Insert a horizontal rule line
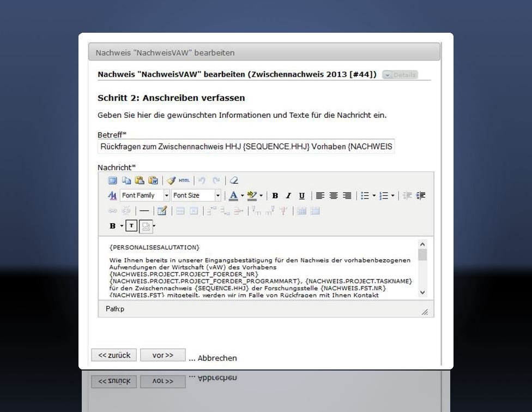The height and width of the screenshot is (412, 532). point(144,211)
